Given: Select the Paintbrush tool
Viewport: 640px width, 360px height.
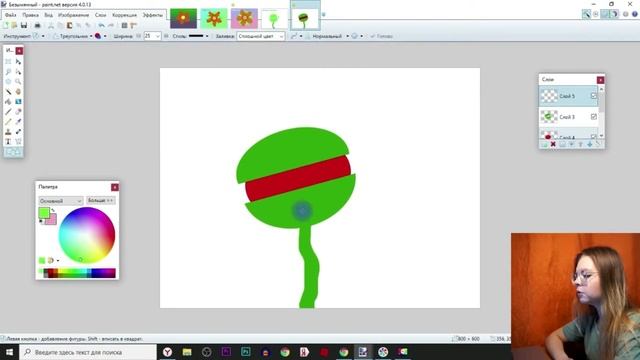Looking at the screenshot, I should pos(8,112).
